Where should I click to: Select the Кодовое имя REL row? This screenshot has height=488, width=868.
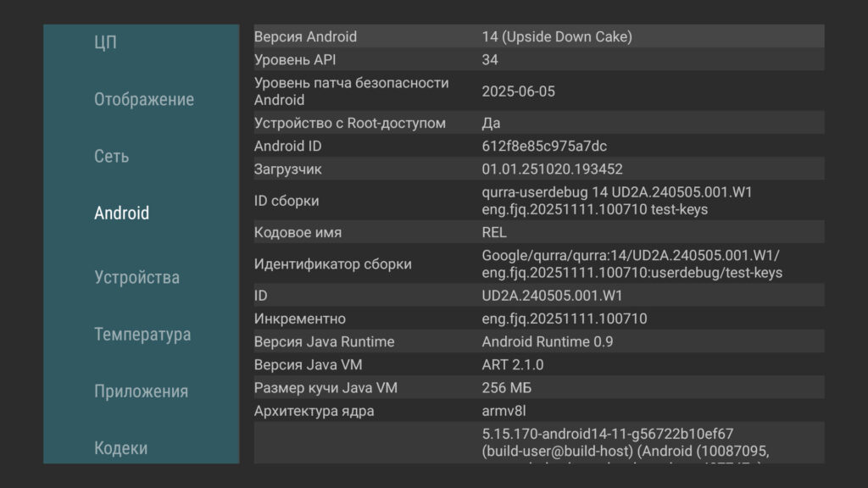(538, 232)
